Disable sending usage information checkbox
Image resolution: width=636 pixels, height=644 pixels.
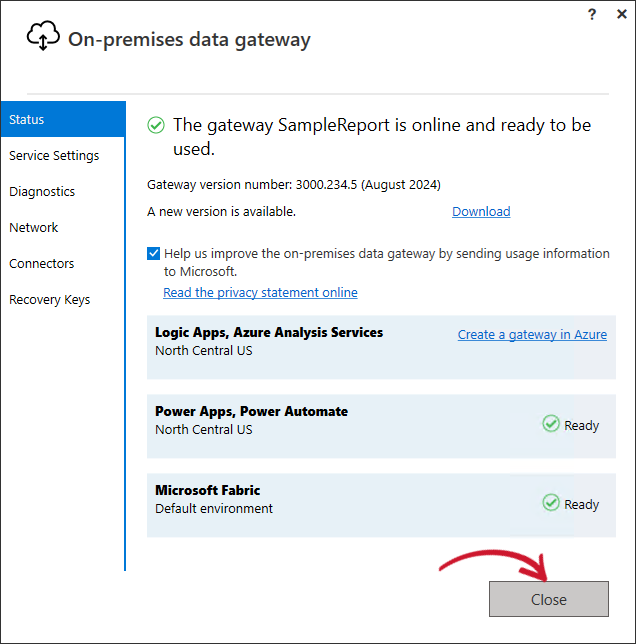point(154,254)
